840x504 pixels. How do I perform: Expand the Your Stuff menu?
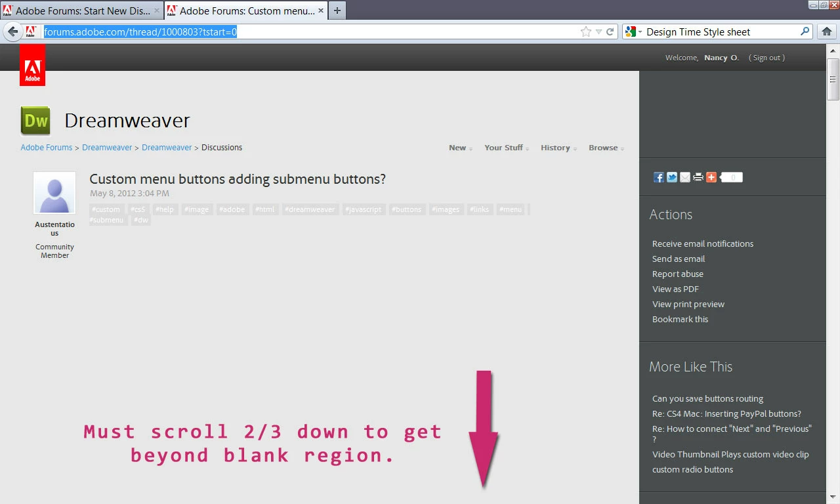click(507, 148)
